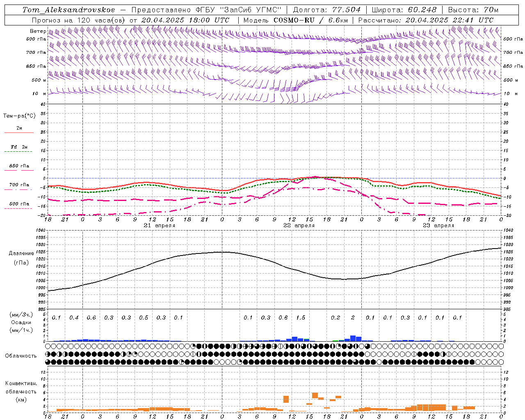Select the Td 2м dew point legend entry

coord(19,147)
